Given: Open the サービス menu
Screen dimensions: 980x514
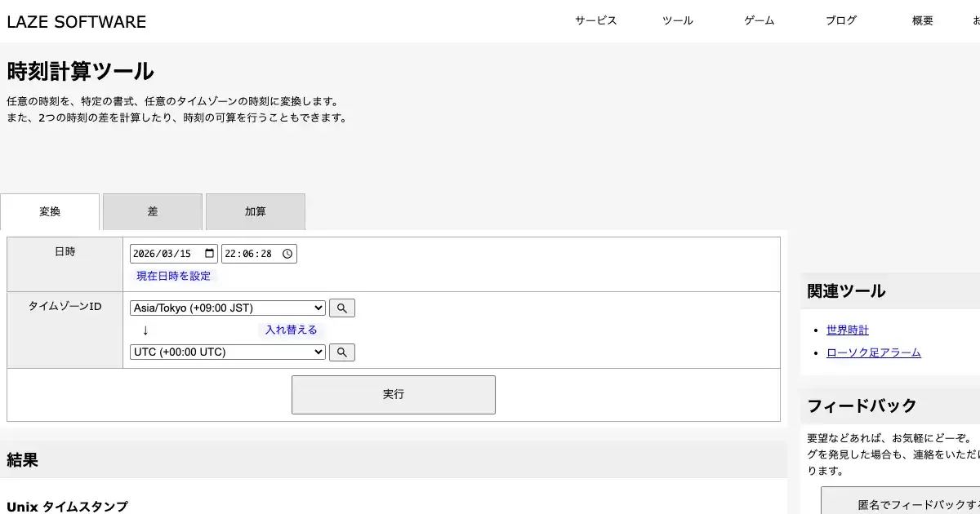Looking at the screenshot, I should (595, 21).
